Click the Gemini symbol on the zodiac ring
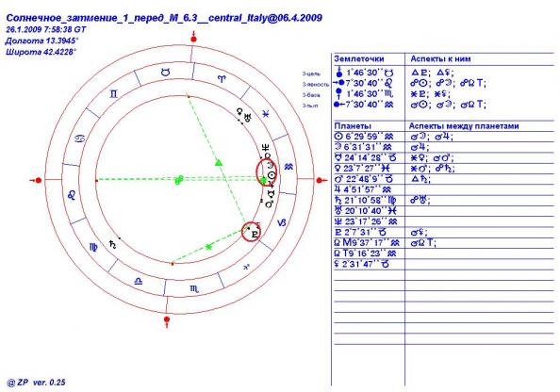Screen dimensions: 560x392 click(113, 94)
